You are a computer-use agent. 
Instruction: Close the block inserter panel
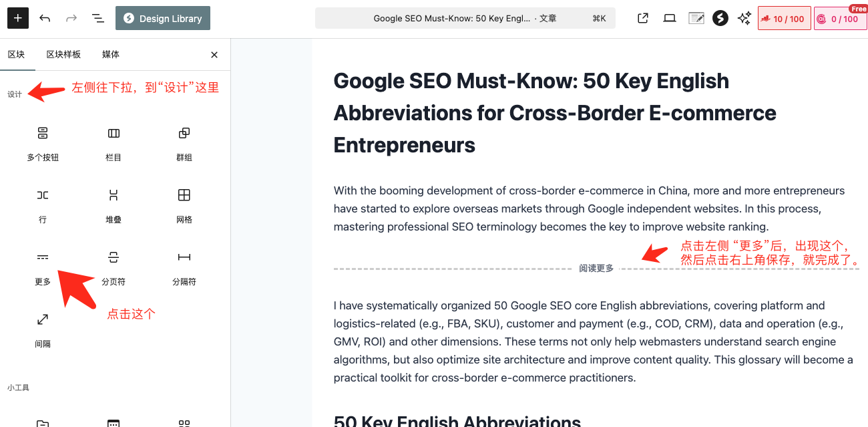pyautogui.click(x=214, y=55)
